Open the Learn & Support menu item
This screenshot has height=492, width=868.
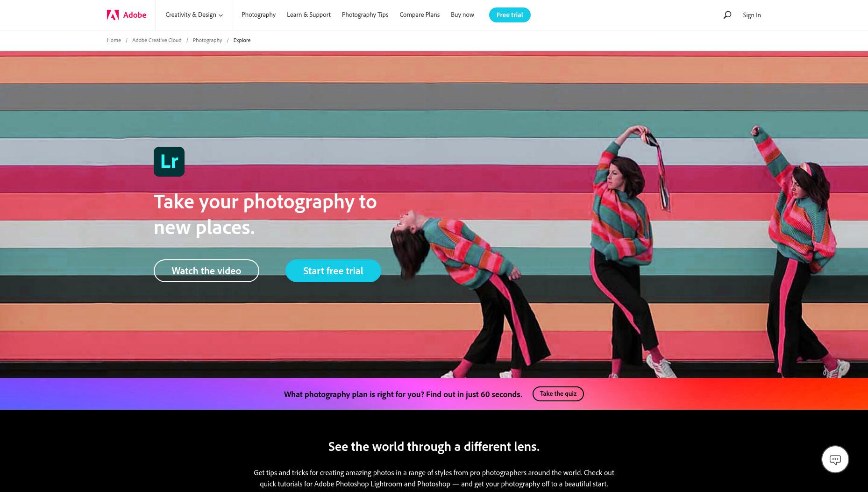pos(309,15)
